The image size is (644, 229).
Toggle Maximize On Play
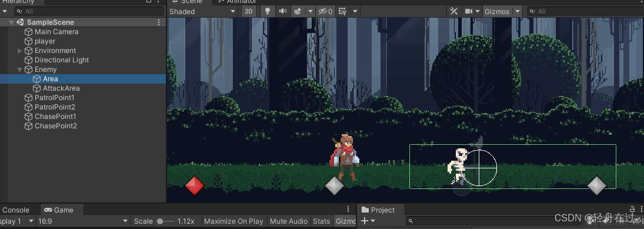(233, 221)
